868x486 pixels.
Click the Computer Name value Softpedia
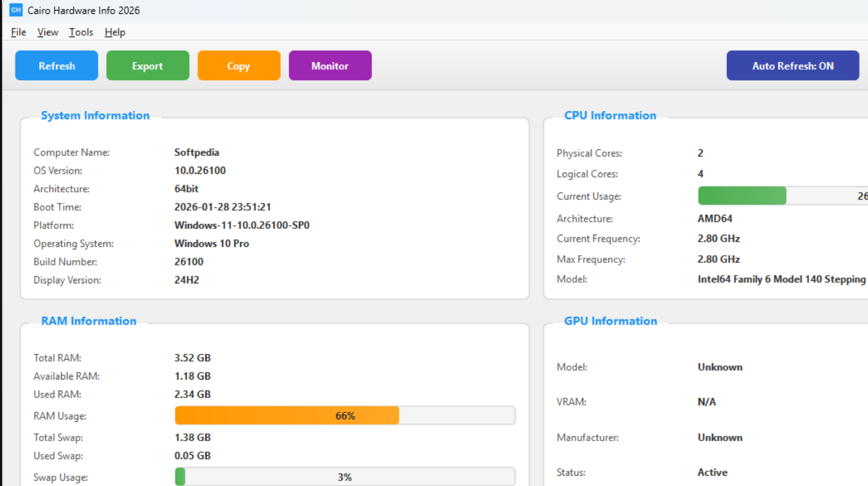[196, 152]
